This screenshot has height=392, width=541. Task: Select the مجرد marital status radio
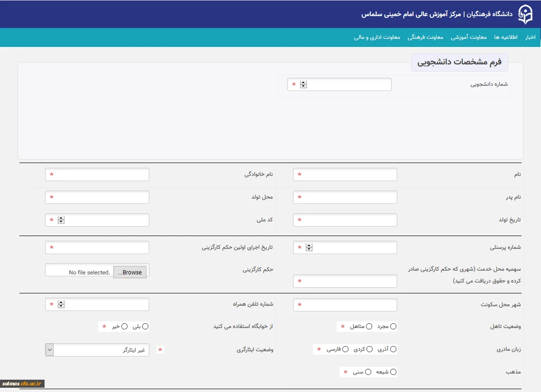(x=393, y=326)
